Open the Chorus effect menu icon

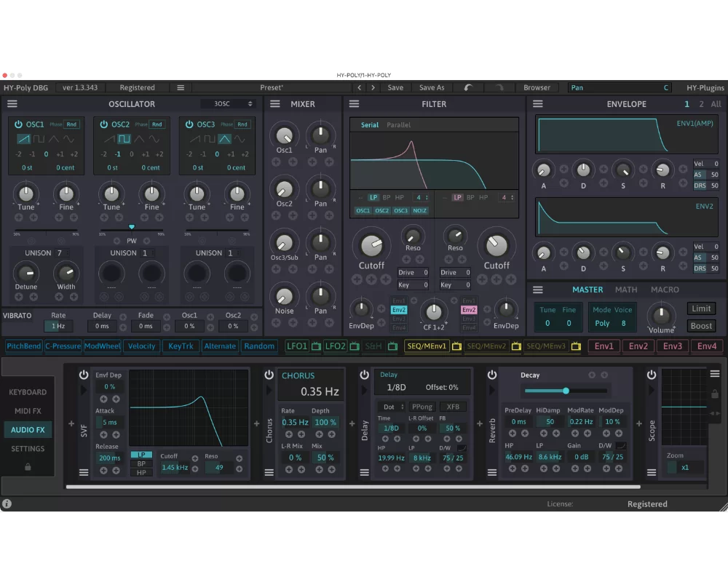coord(269,472)
